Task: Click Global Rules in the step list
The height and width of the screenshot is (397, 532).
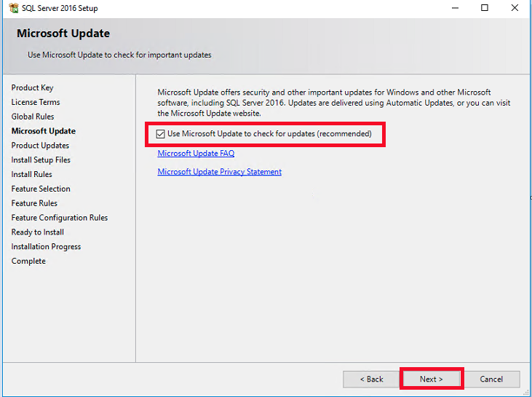Action: pyautogui.click(x=33, y=117)
